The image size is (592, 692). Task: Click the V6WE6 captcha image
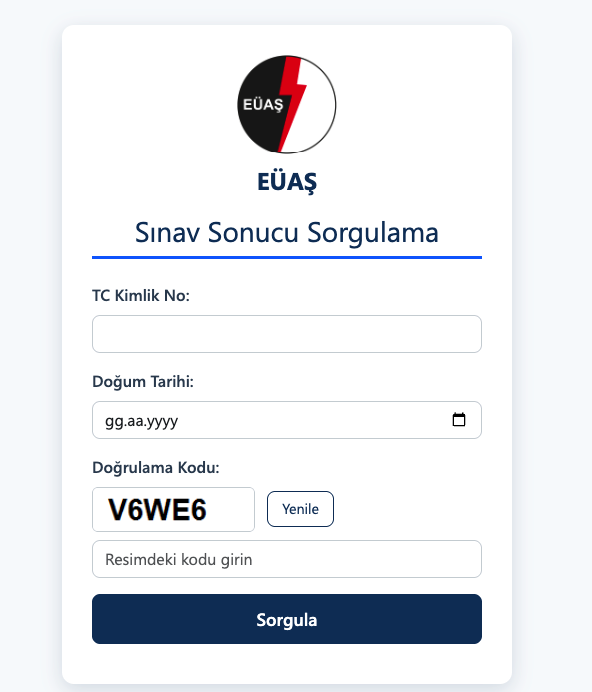tap(173, 509)
